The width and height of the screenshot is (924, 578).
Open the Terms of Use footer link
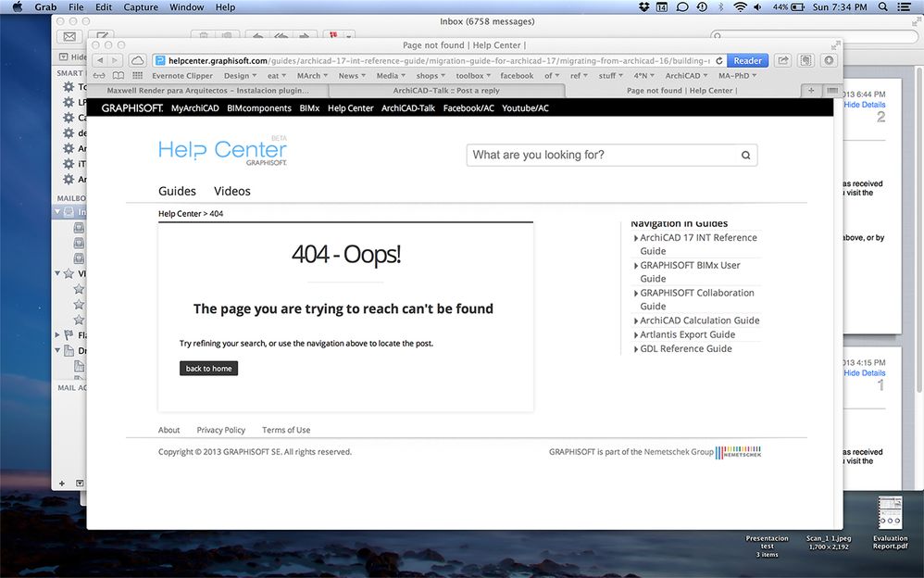click(286, 430)
